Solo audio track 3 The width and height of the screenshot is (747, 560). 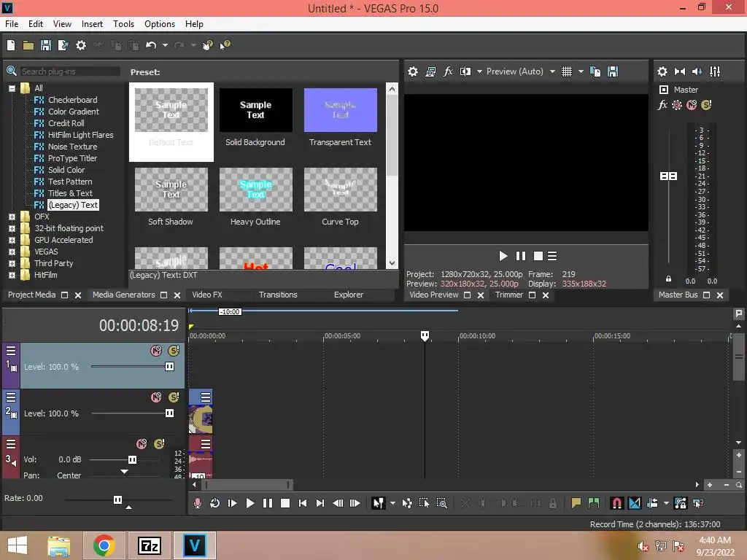[x=159, y=444]
